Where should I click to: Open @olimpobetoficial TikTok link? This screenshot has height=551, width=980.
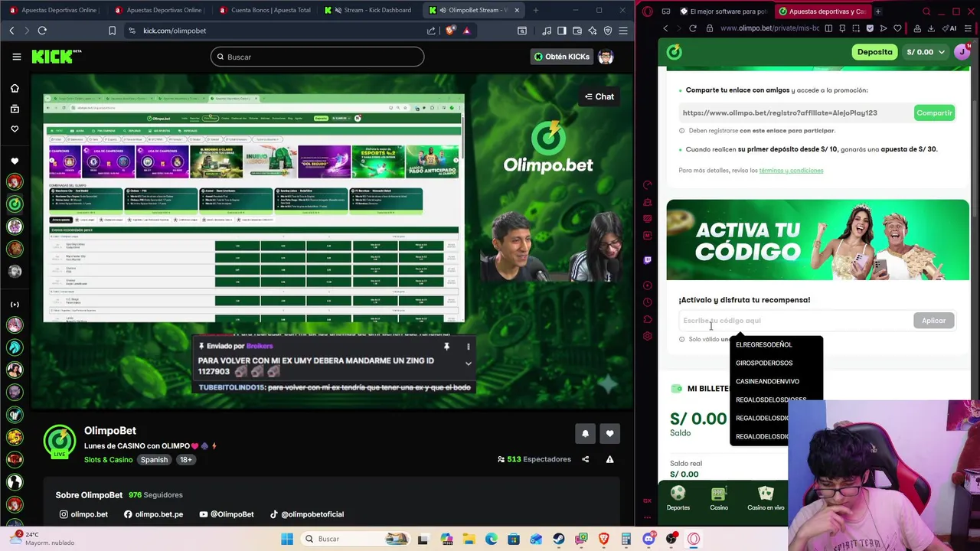pyautogui.click(x=306, y=514)
